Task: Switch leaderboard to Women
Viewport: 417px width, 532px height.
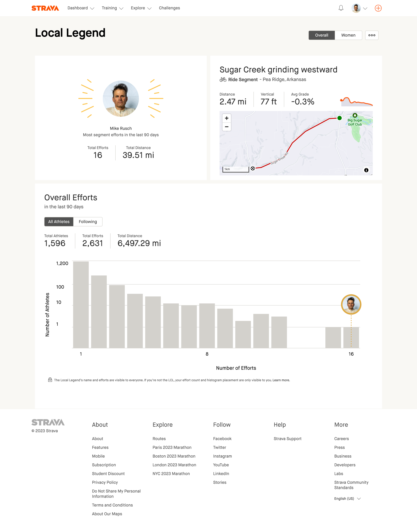Action: point(348,35)
